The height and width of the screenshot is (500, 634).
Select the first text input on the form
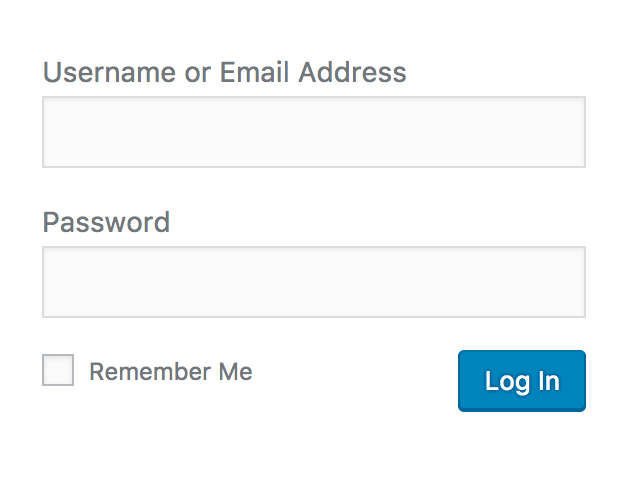tap(313, 132)
